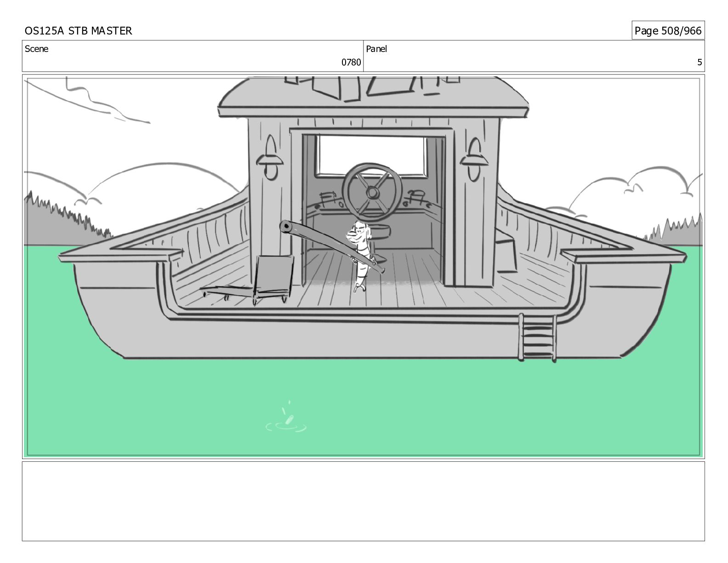Click the 'OS125A STB MASTER' title text
The image size is (728, 563).
[78, 31]
